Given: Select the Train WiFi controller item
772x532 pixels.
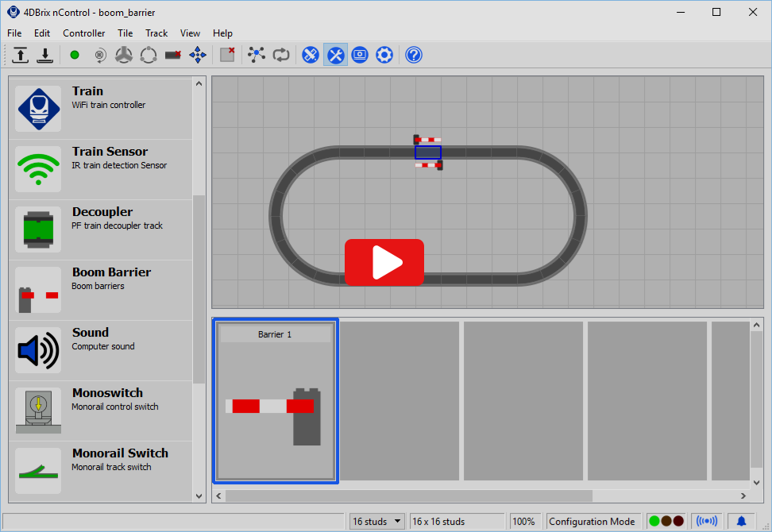Looking at the screenshot, I should [100, 109].
